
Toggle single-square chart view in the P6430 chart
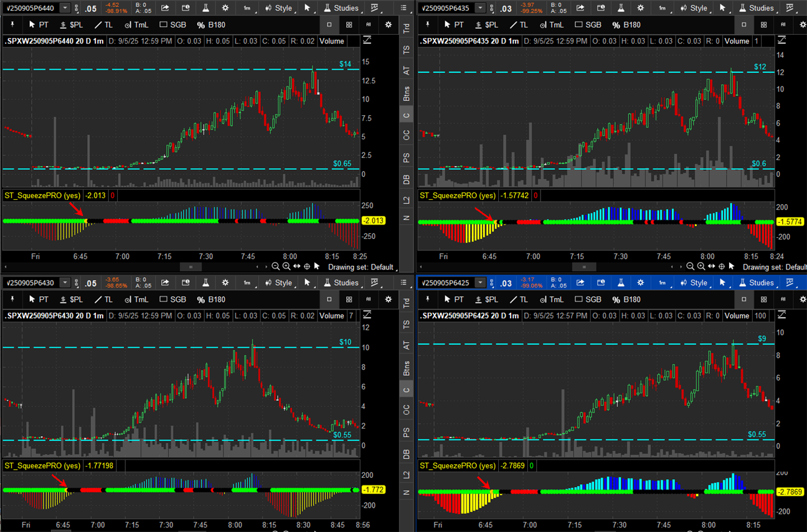click(329, 299)
